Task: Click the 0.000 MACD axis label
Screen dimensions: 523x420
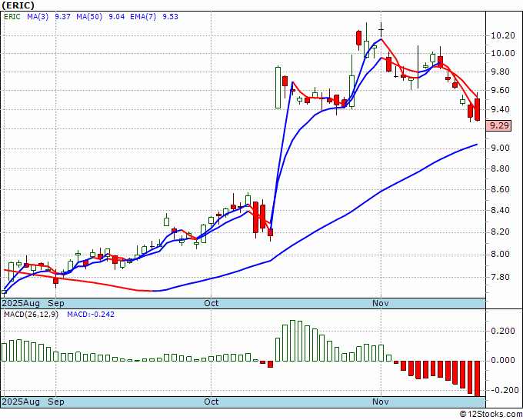Action: (503, 360)
